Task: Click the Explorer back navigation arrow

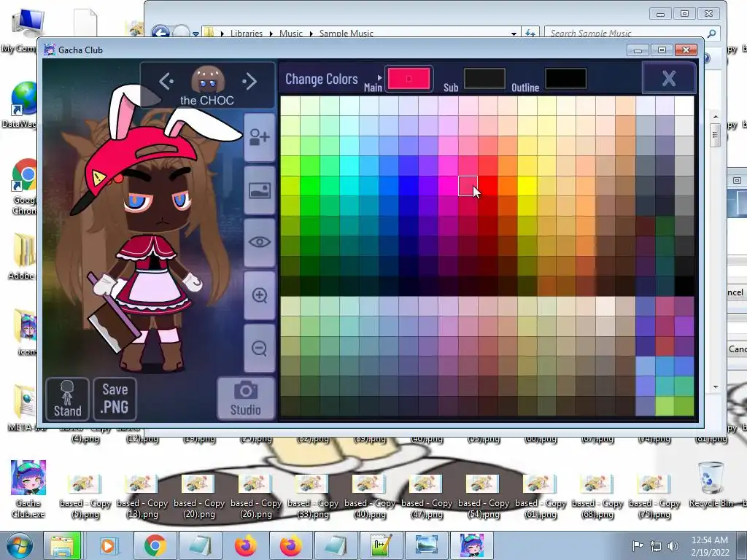Action: click(x=160, y=33)
